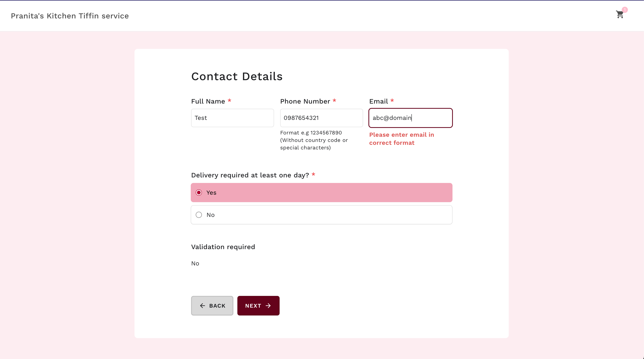This screenshot has height=359, width=644.
Task: Click the phone format helper text
Action: 314,140
